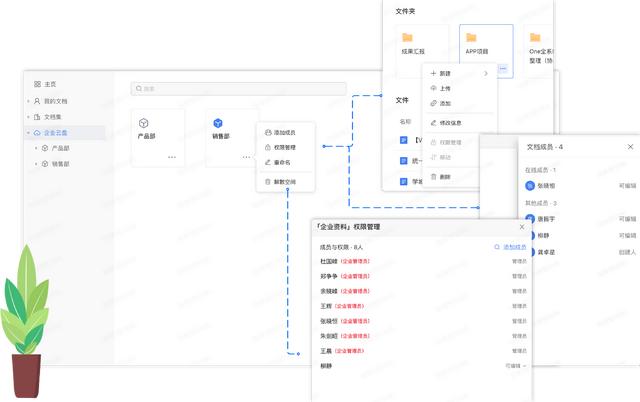Screen dimensions: 640x402
Task: Click the 在线成员 section label
Action: [540, 170]
